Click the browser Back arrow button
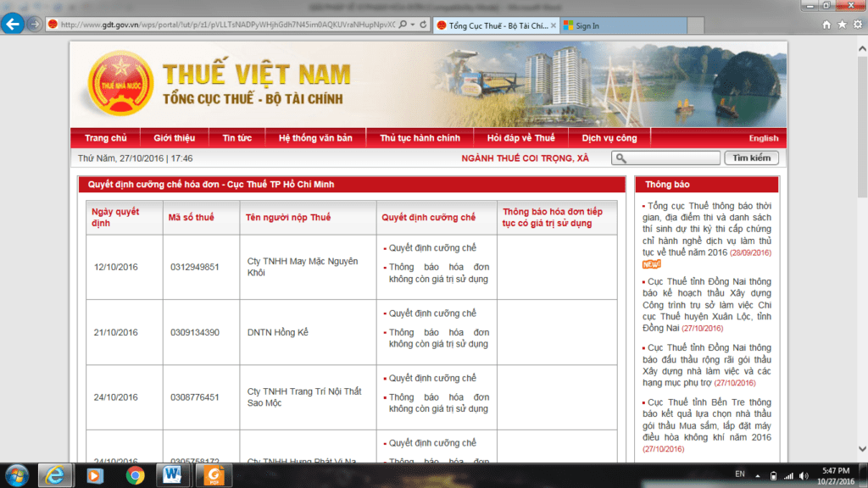The image size is (868, 488). (x=13, y=25)
